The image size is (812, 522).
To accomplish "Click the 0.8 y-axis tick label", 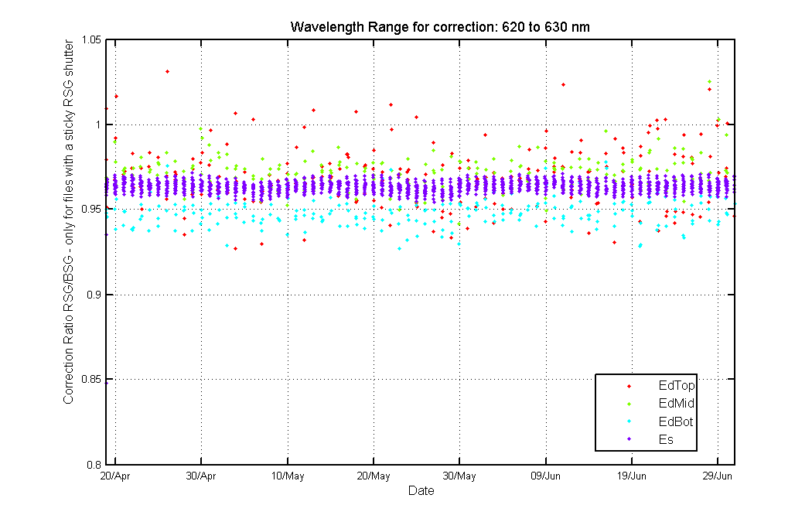I will [94, 465].
